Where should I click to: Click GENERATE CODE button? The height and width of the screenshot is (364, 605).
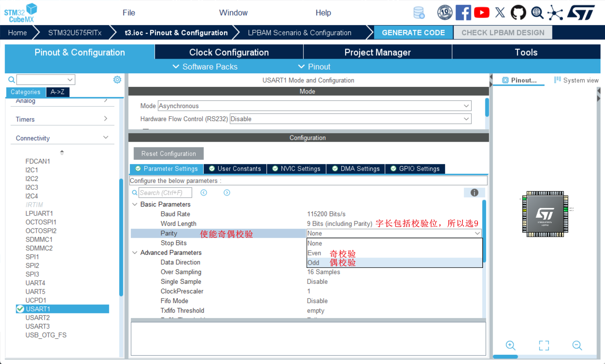pyautogui.click(x=414, y=33)
